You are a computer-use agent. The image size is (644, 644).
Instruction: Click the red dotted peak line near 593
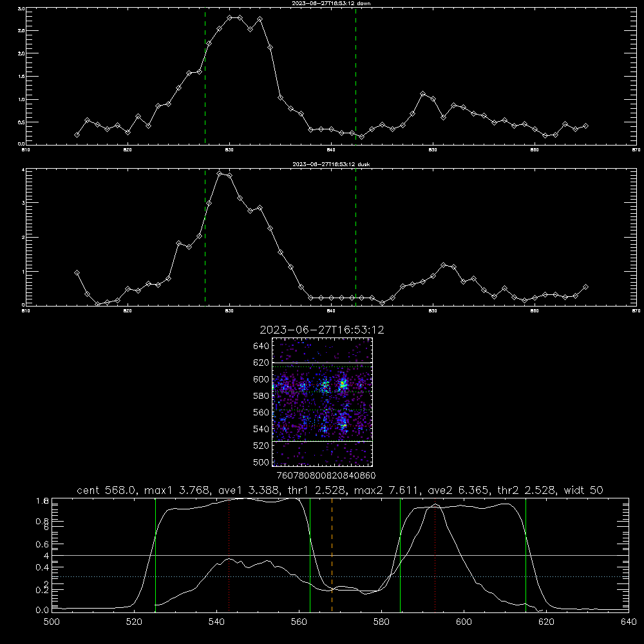point(435,555)
